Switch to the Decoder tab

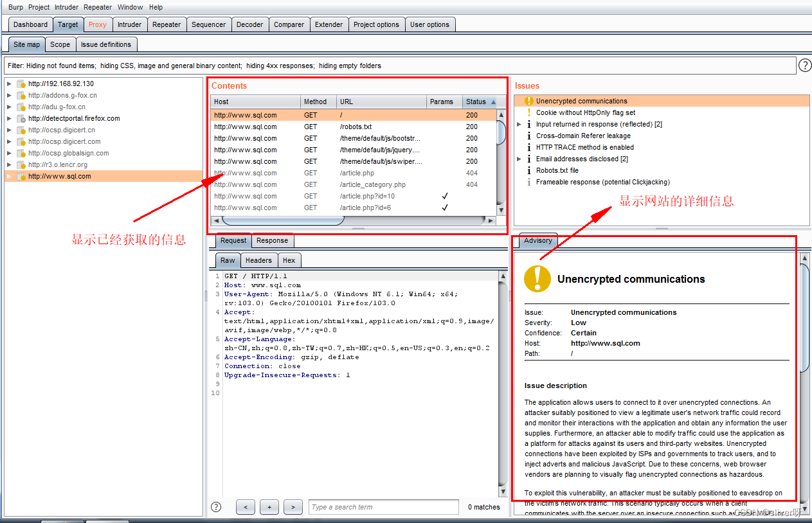(x=250, y=24)
